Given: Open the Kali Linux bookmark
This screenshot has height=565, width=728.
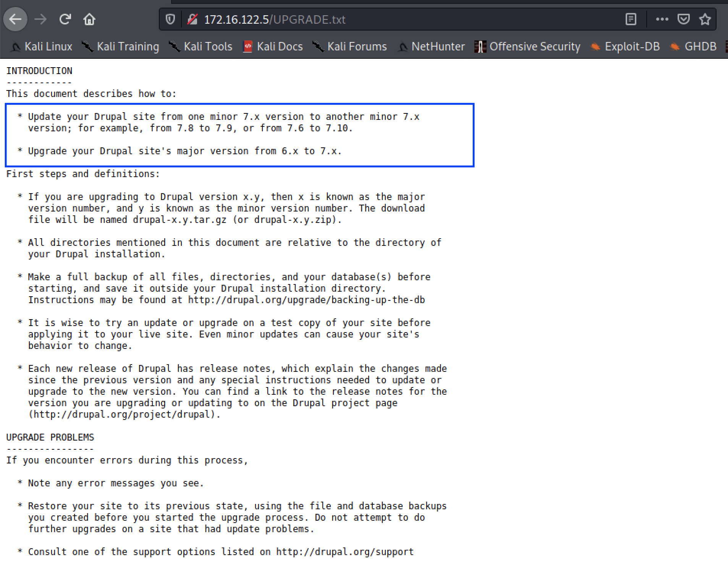Looking at the screenshot, I should [x=41, y=47].
